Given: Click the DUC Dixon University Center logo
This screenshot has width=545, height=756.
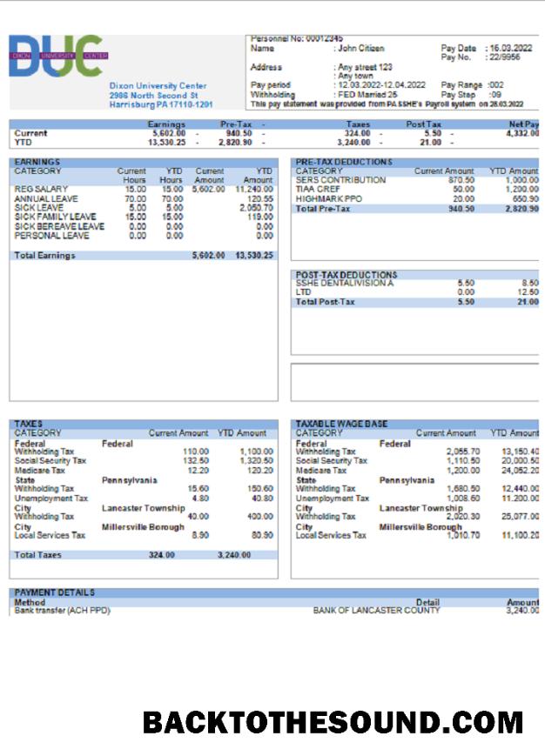Looking at the screenshot, I should coord(58,56).
